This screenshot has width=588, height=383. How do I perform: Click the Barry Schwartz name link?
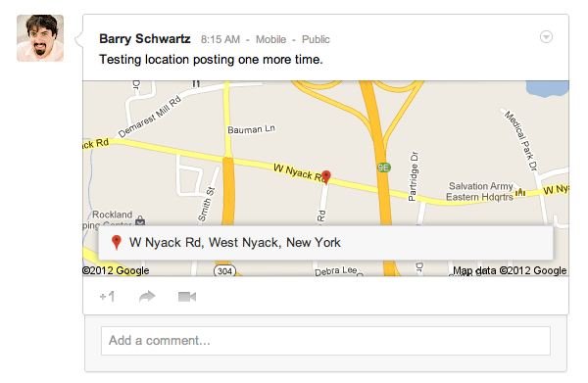point(145,38)
